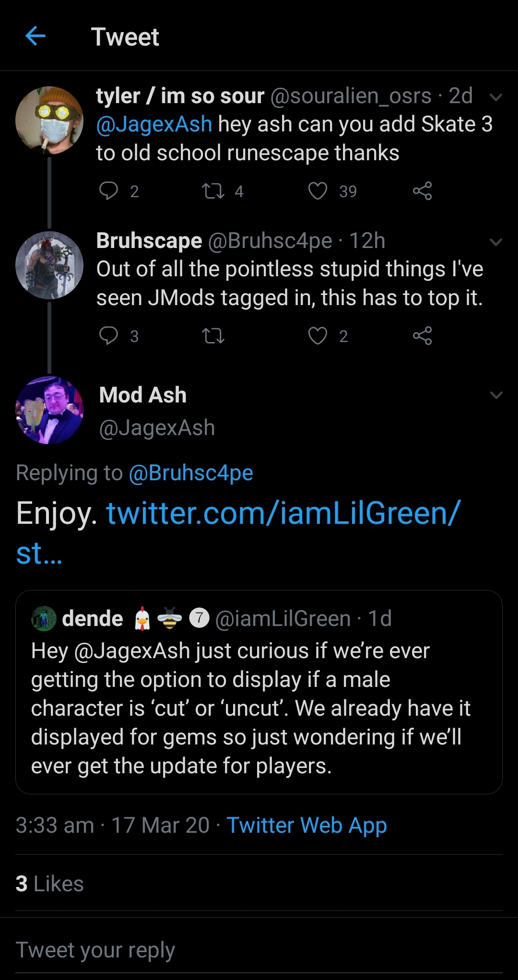
Task: Follow the twitter.com/iamLilGreen link
Action: (283, 513)
